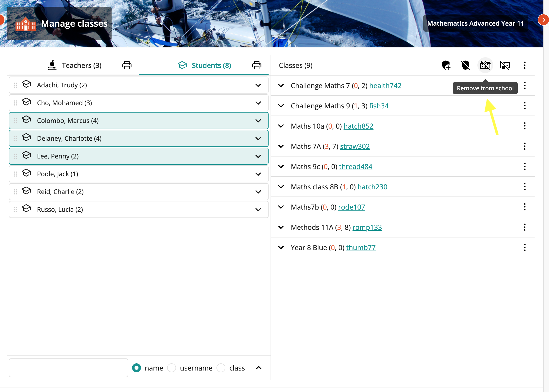This screenshot has width=549, height=392.
Task: Click student cap icon for Colombo, Marcus
Action: point(26,120)
